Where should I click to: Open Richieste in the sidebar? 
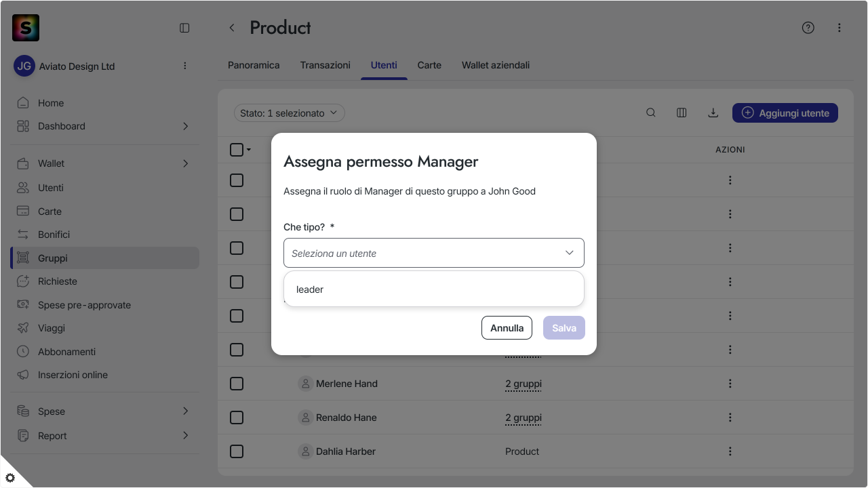pyautogui.click(x=105, y=281)
